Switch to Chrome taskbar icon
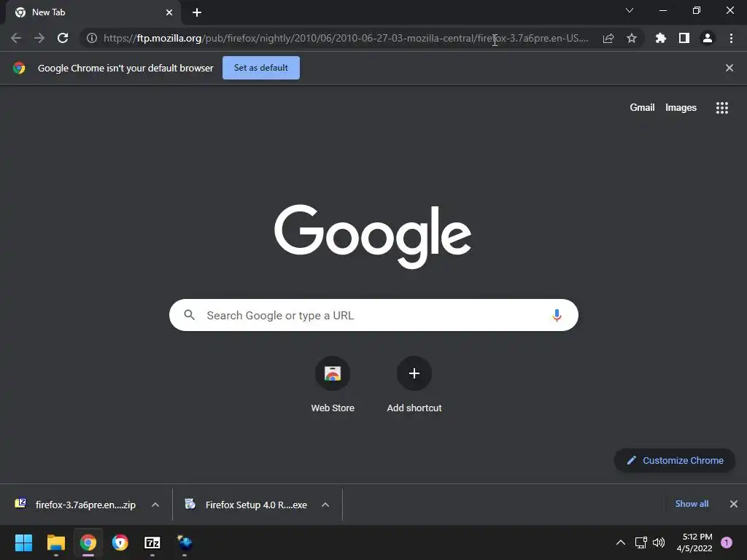 tap(88, 542)
